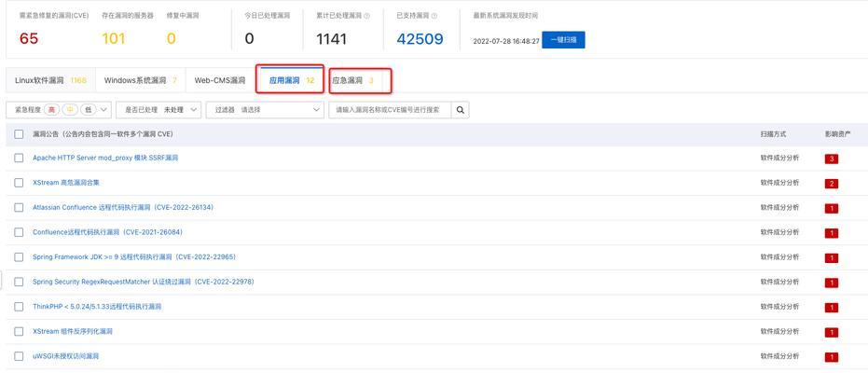Open XStream 组件反序列化漏洞 link
Image resolution: width=868 pixels, height=373 pixels.
click(73, 331)
